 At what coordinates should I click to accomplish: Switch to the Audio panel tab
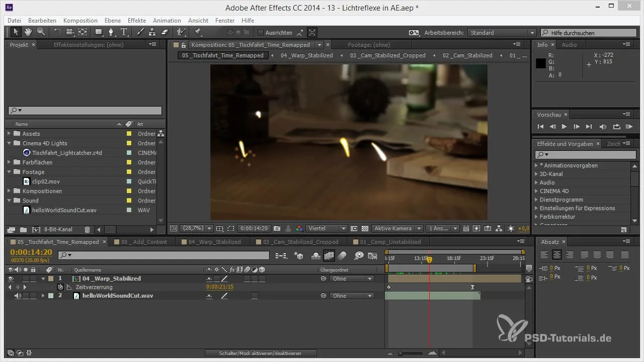570,45
